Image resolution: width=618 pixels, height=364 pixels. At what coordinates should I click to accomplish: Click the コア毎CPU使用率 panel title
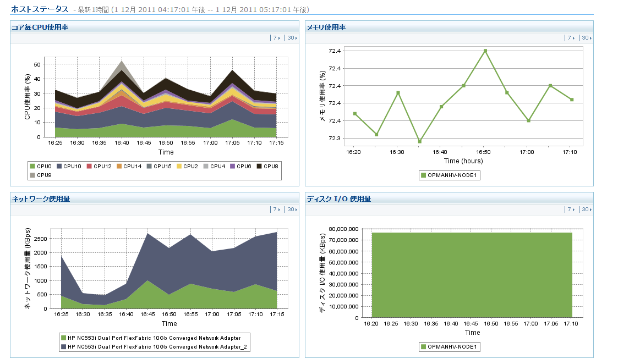pos(40,27)
